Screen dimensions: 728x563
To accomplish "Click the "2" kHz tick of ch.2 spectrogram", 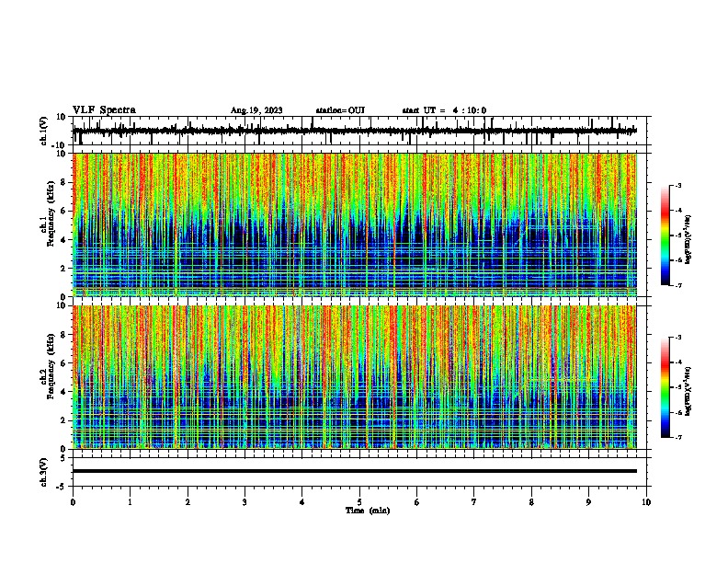I will pos(64,420).
